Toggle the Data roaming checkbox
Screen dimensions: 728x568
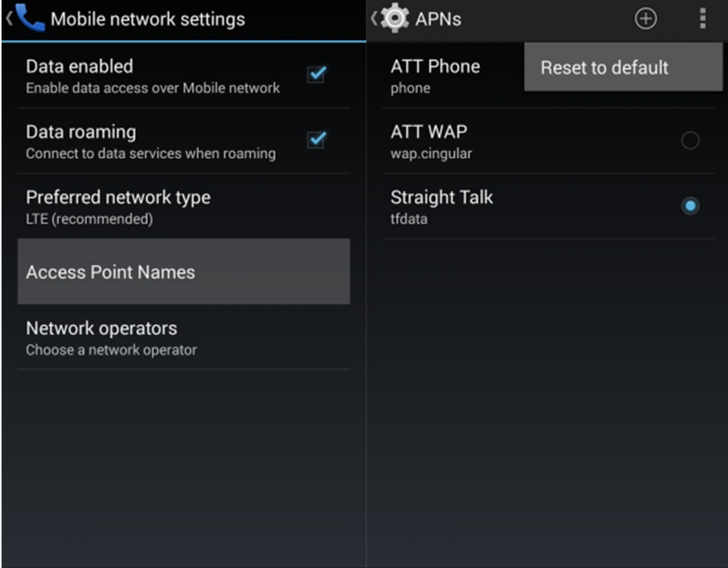pos(317,140)
